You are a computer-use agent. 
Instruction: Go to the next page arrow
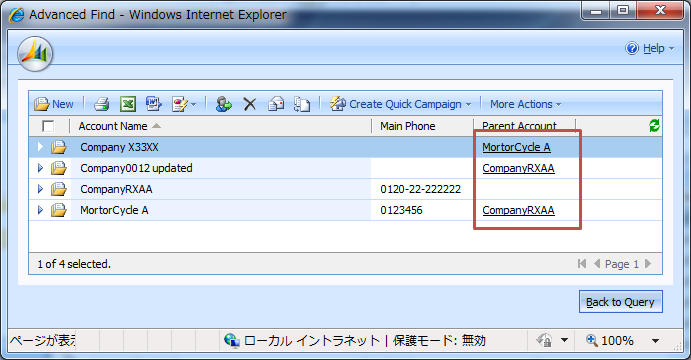(648, 264)
